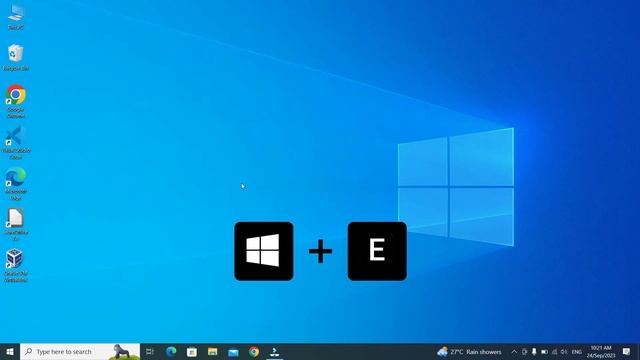Select the Recycle Bin desktop icon
Screen dimensions: 640x360
[x=16, y=58]
